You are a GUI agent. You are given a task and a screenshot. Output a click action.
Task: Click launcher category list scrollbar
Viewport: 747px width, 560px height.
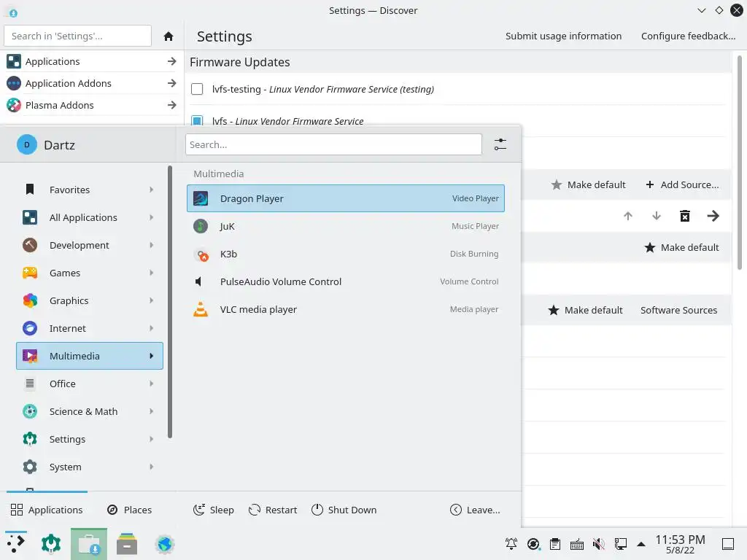(169, 302)
